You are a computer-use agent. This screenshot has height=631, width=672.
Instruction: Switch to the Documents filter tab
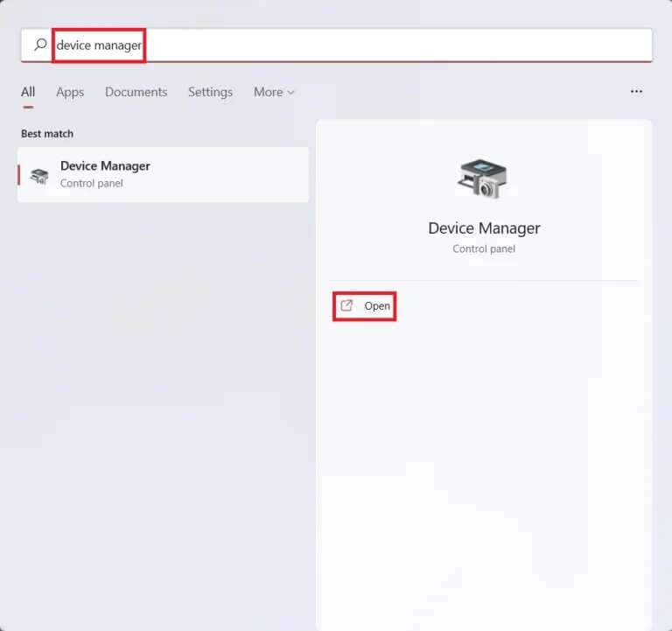click(x=136, y=92)
